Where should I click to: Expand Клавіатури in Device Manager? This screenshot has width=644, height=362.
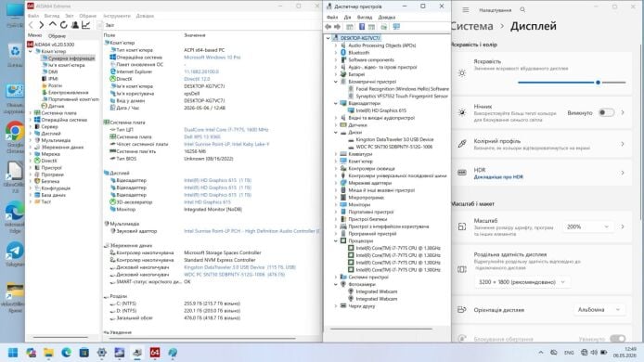pos(336,154)
